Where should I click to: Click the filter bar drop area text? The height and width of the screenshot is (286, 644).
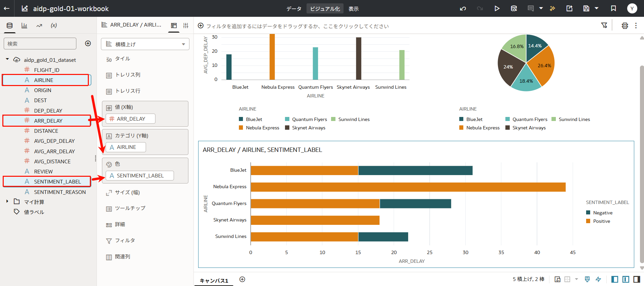point(297,26)
